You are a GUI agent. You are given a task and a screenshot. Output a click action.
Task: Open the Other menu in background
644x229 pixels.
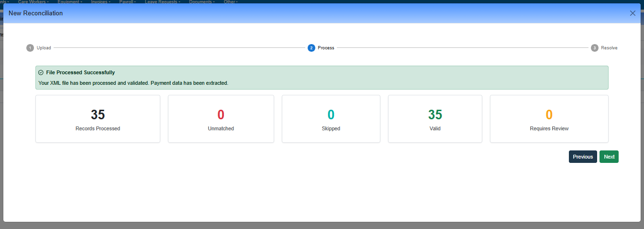tap(230, 2)
